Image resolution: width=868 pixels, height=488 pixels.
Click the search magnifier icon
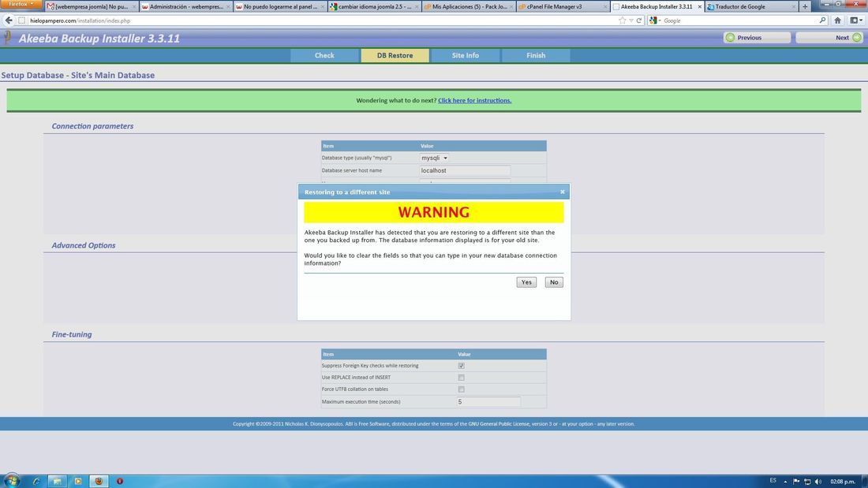[822, 20]
